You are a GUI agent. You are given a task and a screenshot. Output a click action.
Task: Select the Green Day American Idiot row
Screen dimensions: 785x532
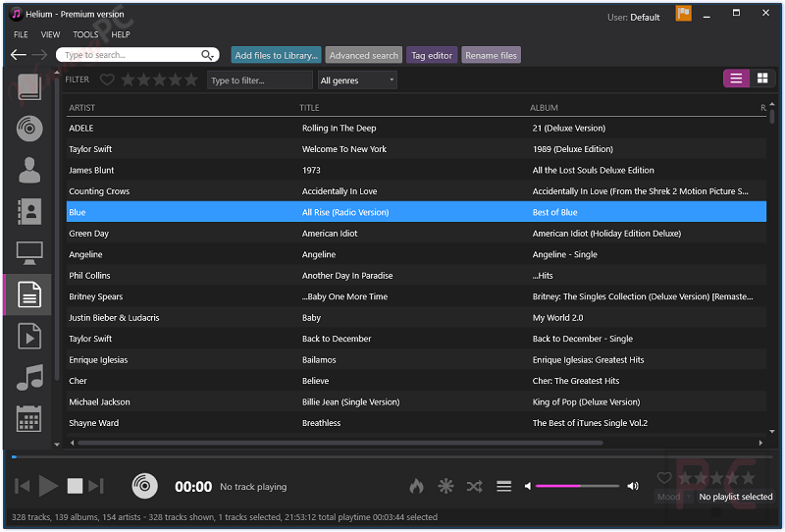tap(416, 233)
